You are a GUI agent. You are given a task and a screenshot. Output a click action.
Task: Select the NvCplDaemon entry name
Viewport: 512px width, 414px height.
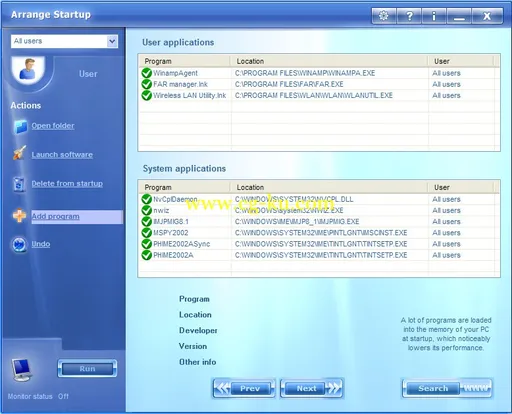point(175,199)
